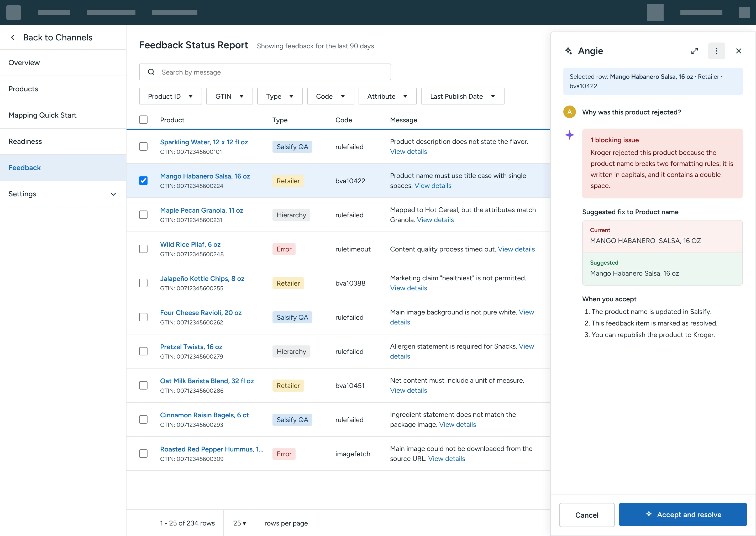
Task: Change the 25 rows per page selector
Action: (x=240, y=523)
